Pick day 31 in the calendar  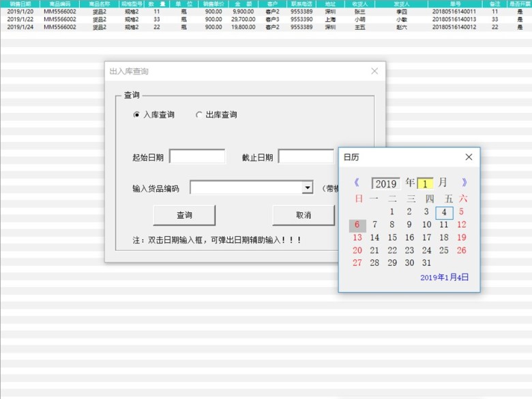(x=426, y=263)
